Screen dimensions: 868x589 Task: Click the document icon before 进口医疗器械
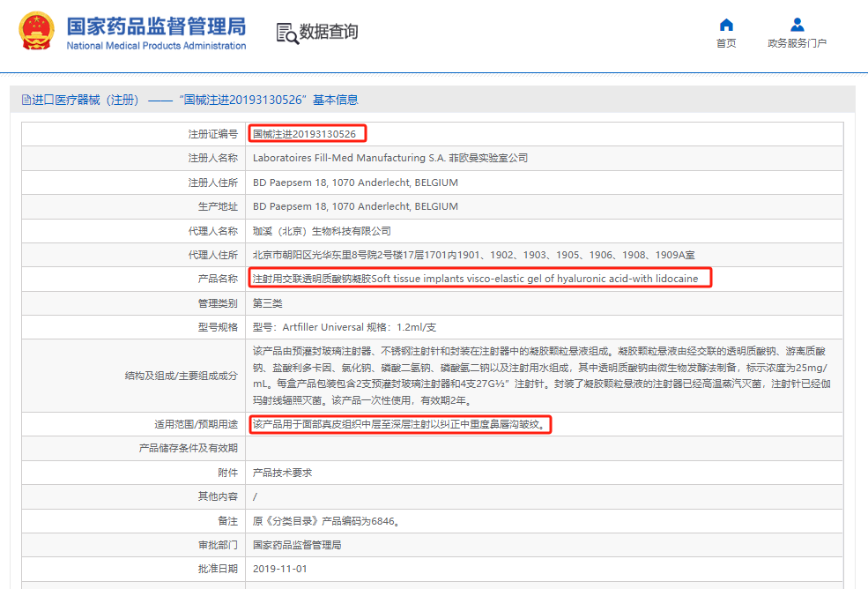(26, 100)
